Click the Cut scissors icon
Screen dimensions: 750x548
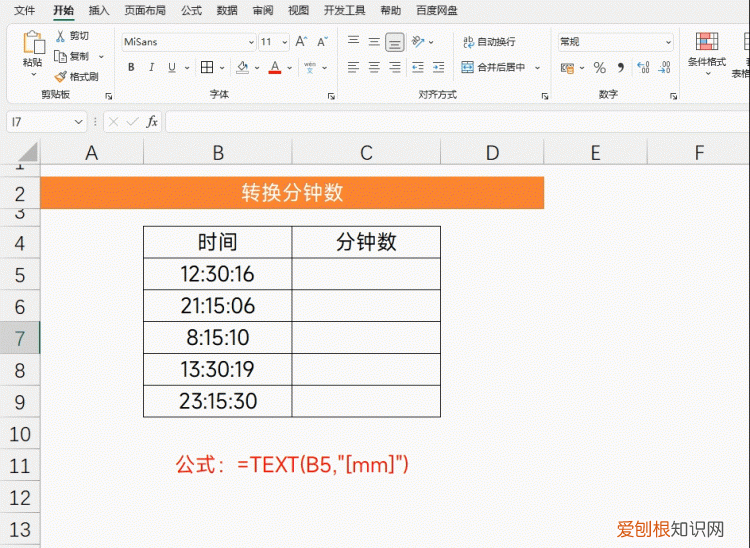60,36
